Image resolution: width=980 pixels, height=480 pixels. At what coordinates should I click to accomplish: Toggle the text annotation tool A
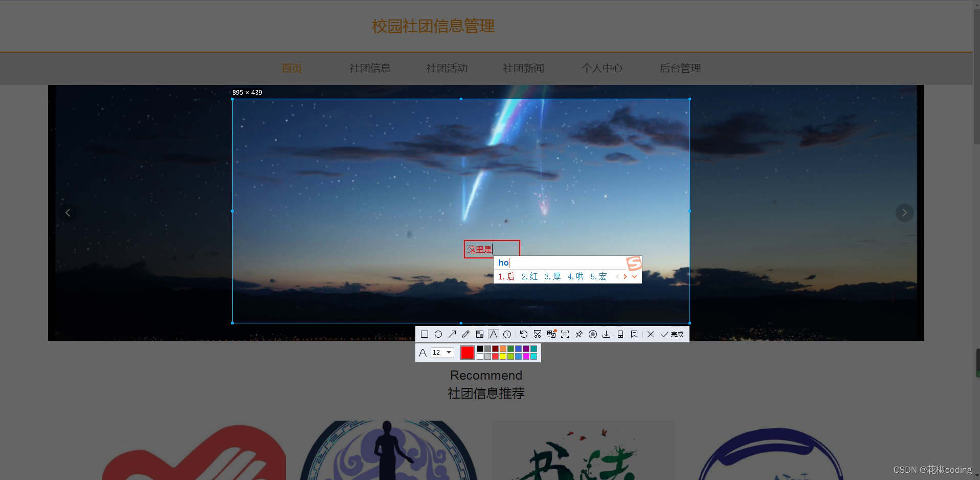(493, 334)
